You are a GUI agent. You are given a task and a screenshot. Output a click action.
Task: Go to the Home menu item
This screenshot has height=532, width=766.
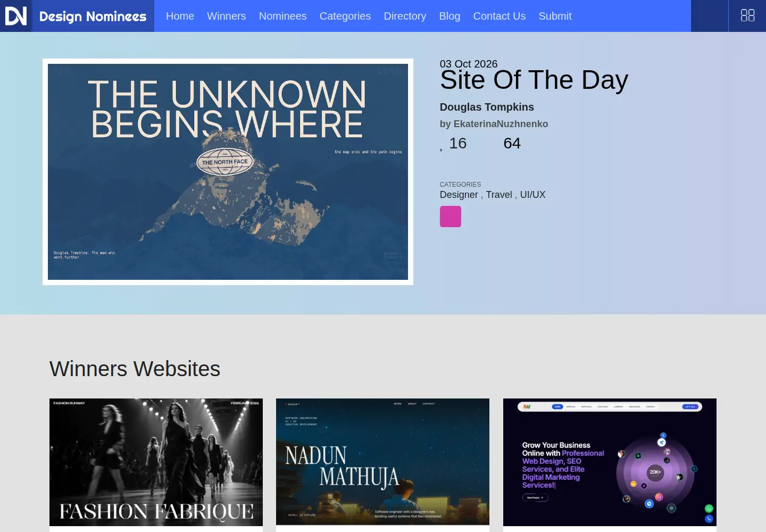click(180, 16)
